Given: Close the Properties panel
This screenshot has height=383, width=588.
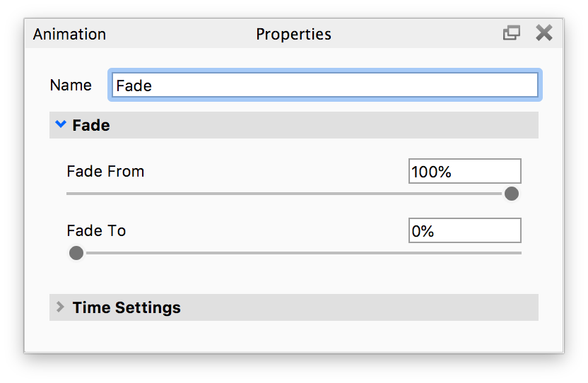Looking at the screenshot, I should tap(543, 33).
